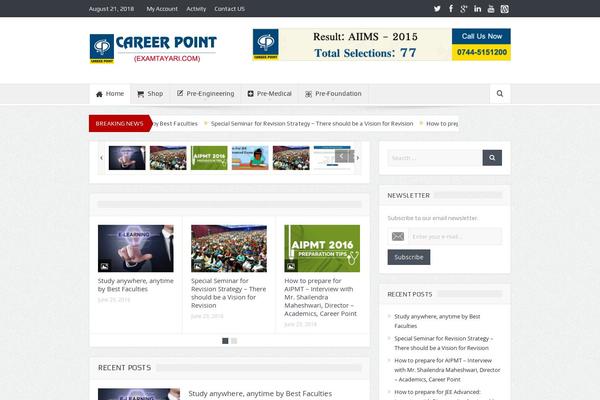Open the E-Learning featured post image
Screen dimensions: 600x400
click(136, 248)
